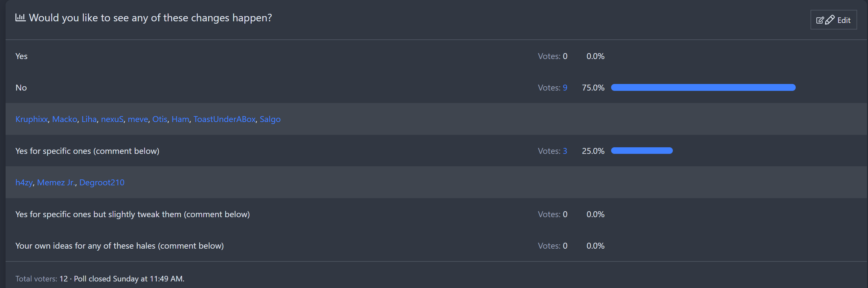Image resolution: width=868 pixels, height=288 pixels.
Task: Open nexuS profile link
Action: pos(112,119)
